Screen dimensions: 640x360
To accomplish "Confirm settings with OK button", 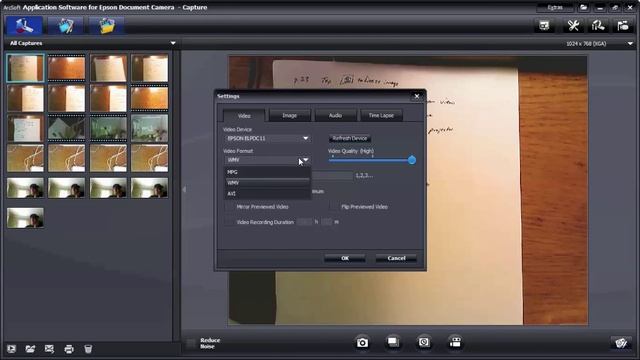I will pyautogui.click(x=345, y=258).
